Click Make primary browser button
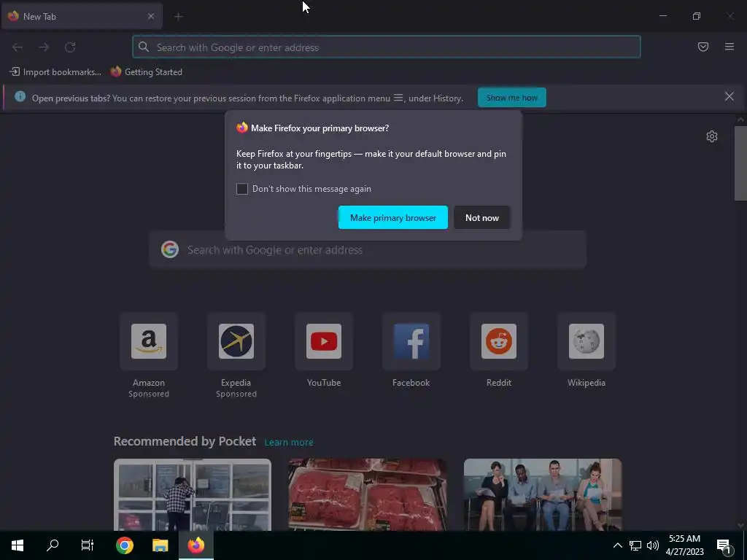This screenshot has width=747, height=560. point(393,217)
